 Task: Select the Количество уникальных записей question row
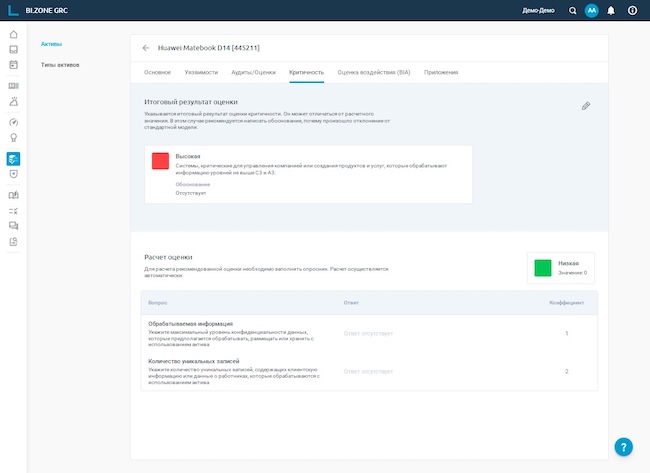click(369, 372)
